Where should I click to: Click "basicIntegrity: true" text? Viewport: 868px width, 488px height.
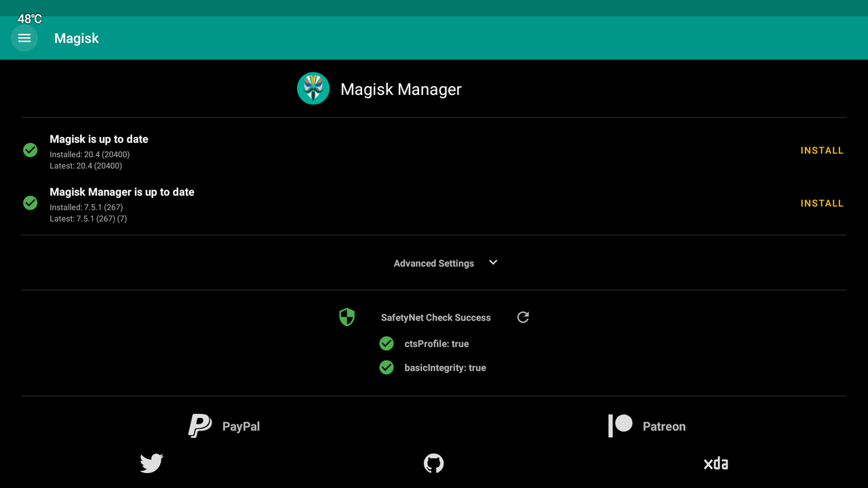[445, 367]
